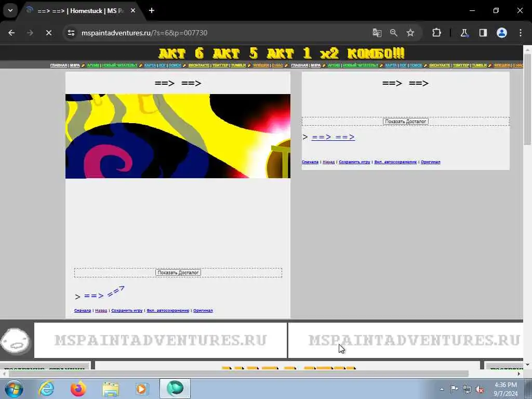The image size is (532, 399).
Task: Open КАРТА in left navigation bar
Action: [150, 65]
